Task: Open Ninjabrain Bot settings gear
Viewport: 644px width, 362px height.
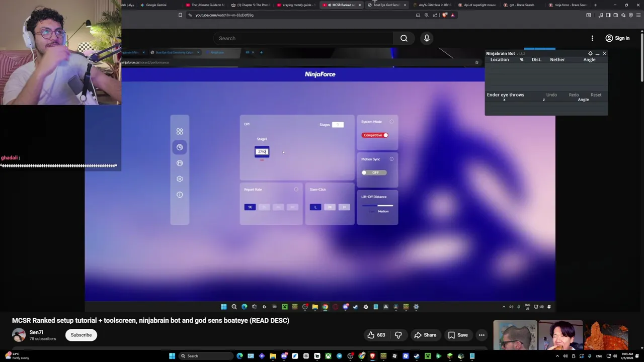Action: (x=590, y=53)
